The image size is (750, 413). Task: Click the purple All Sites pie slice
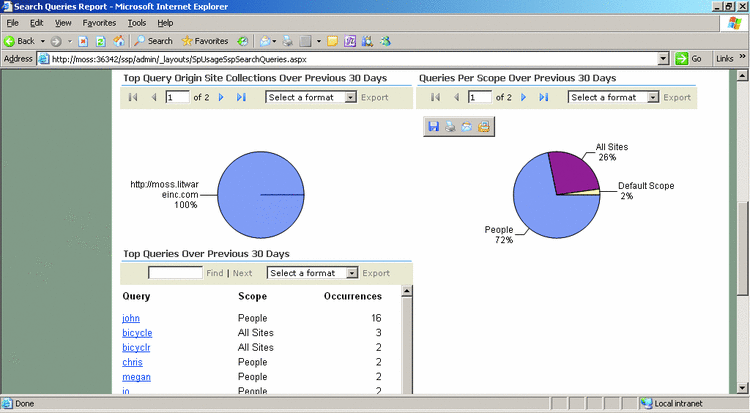[574, 172]
